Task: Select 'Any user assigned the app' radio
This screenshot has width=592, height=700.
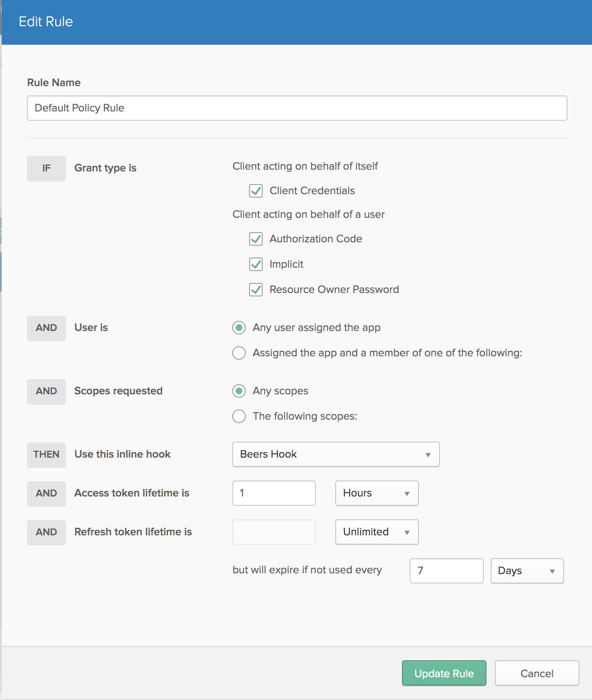Action: tap(239, 328)
